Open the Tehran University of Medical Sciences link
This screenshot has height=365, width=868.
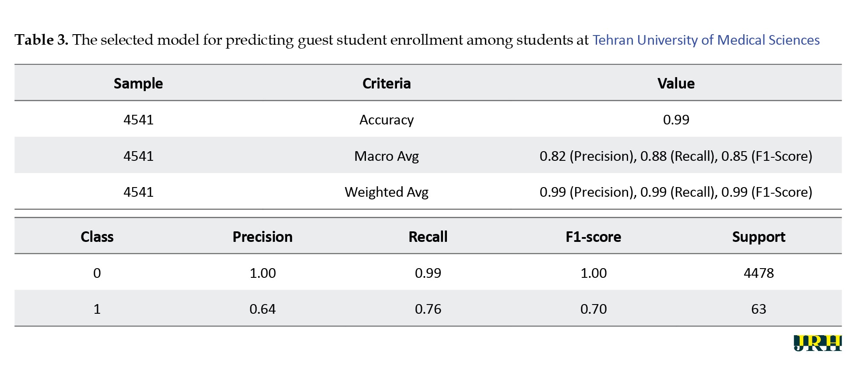coord(706,40)
